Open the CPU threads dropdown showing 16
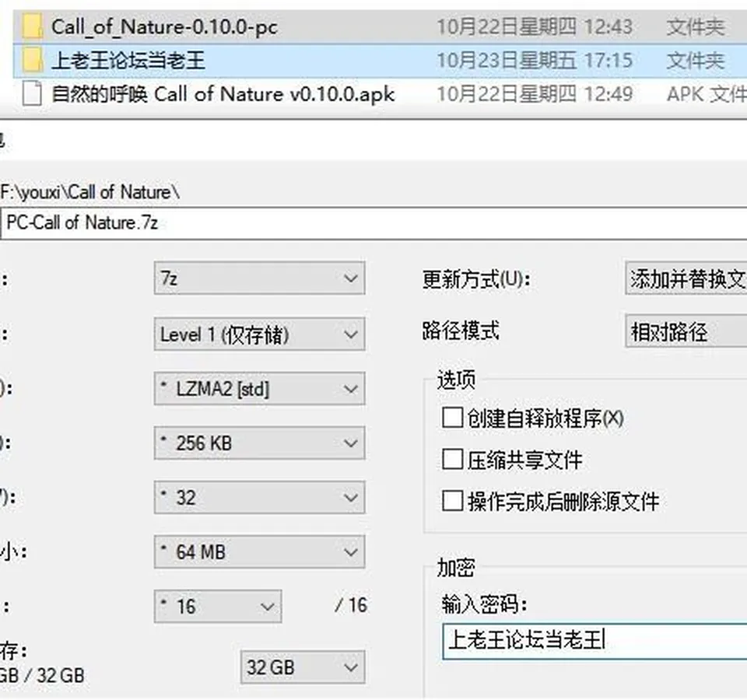Image resolution: width=747 pixels, height=700 pixels. [218, 606]
